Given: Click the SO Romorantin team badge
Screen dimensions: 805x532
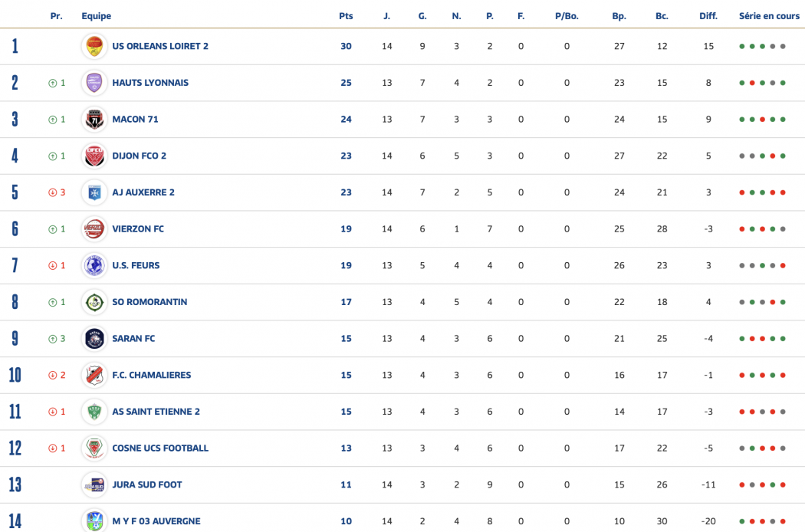Looking at the screenshot, I should click(94, 302).
